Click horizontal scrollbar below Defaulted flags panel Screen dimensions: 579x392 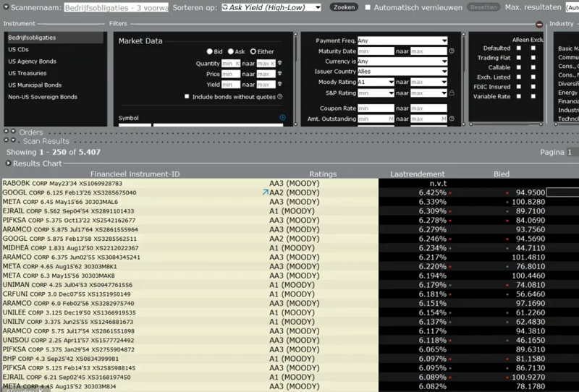click(x=506, y=124)
